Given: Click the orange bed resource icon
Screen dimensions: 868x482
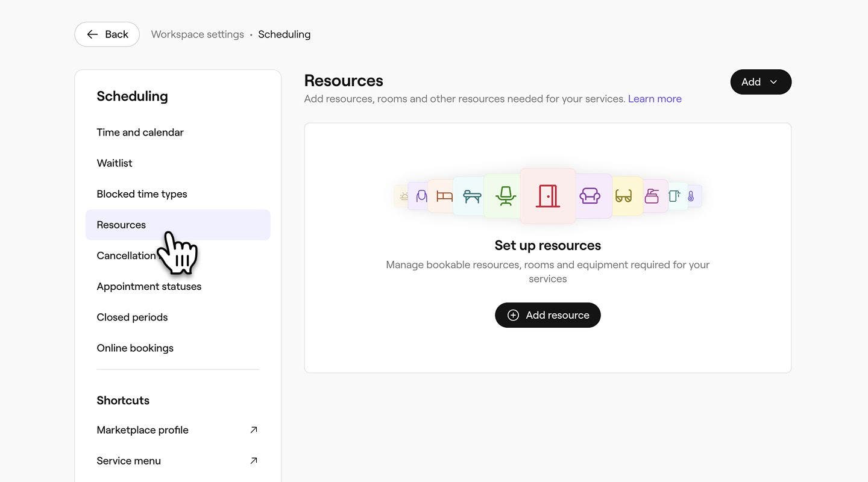Looking at the screenshot, I should point(444,196).
